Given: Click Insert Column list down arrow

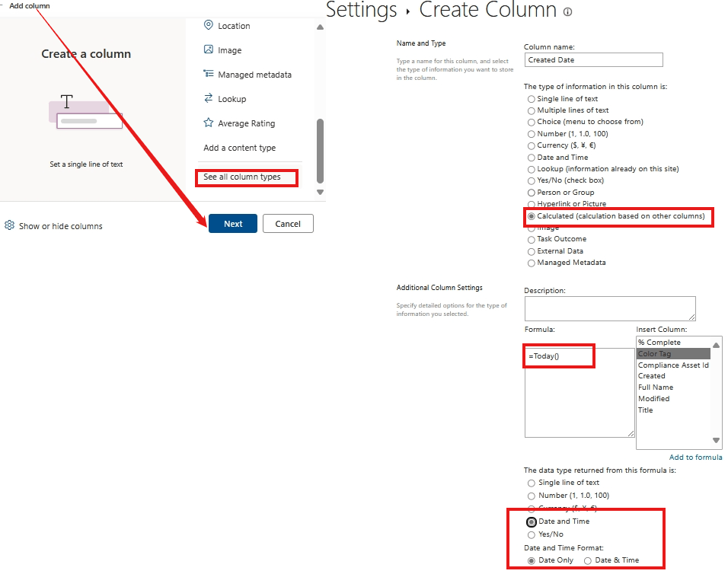Looking at the screenshot, I should click(x=716, y=440).
